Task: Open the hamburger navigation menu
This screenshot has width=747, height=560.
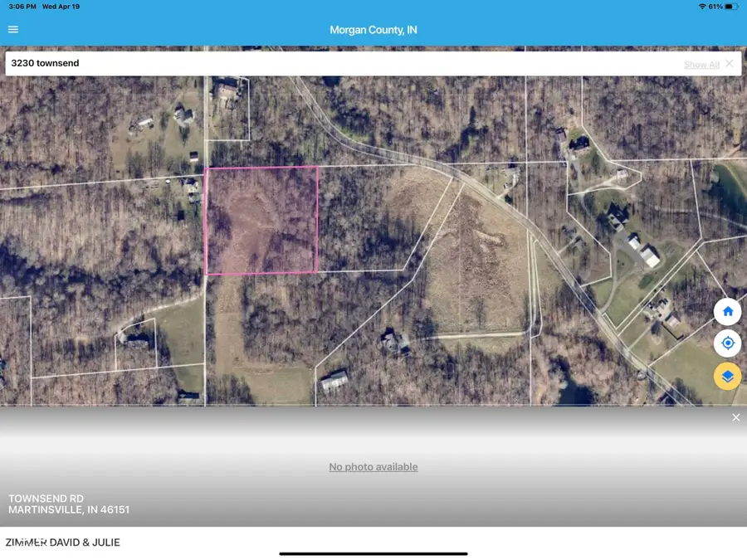Action: [12, 29]
